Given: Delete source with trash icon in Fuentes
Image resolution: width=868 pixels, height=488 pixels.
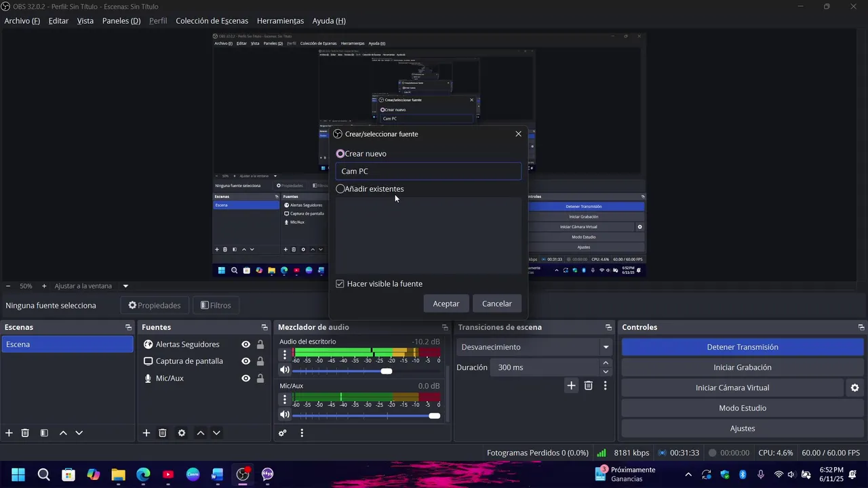Looking at the screenshot, I should pos(163,433).
